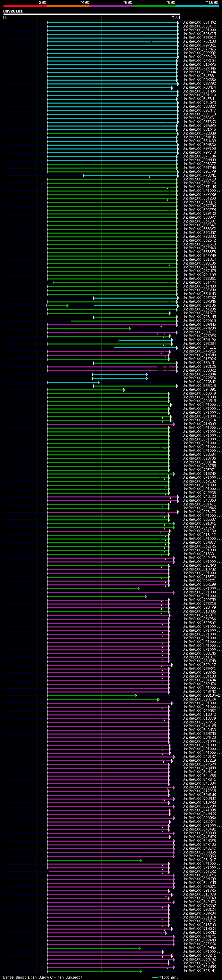Viewport: 222px width, 980px height.
Task: Open hit UniRef100_C6TH02
Action: pyautogui.click(x=199, y=23)
